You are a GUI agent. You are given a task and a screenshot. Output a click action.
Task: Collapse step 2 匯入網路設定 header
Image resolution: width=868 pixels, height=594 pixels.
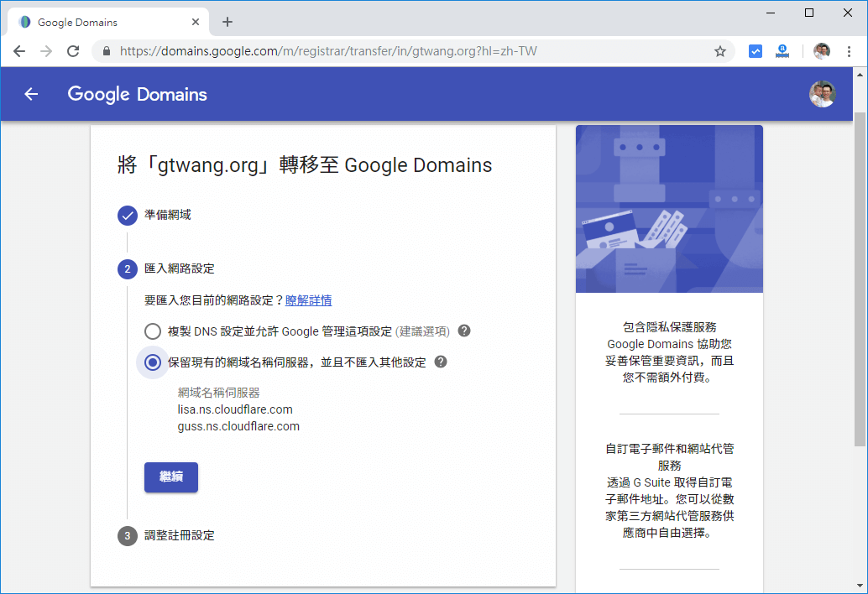[179, 268]
